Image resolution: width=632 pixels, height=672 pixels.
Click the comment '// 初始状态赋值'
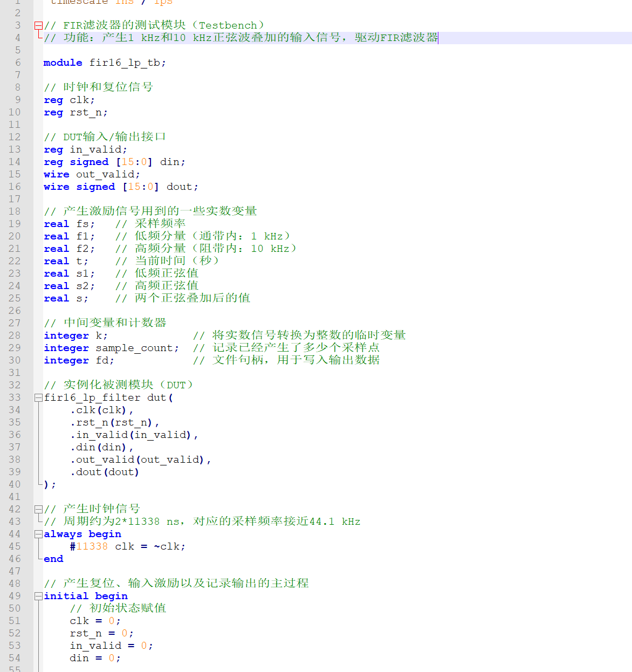[118, 608]
